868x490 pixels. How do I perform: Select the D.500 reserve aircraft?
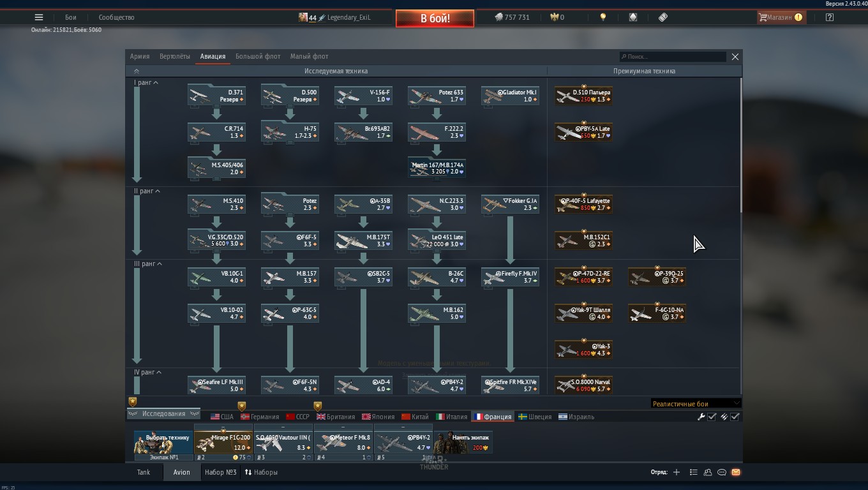point(290,96)
